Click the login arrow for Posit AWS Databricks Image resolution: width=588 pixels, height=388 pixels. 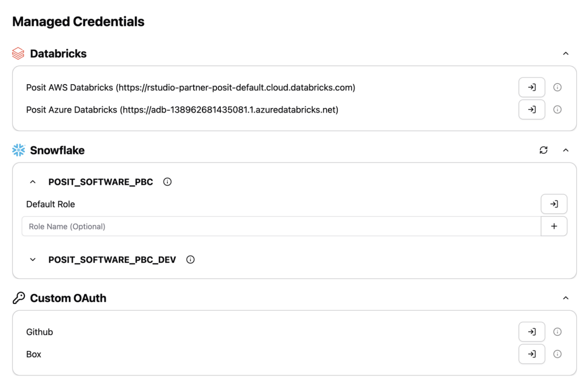pyautogui.click(x=532, y=87)
